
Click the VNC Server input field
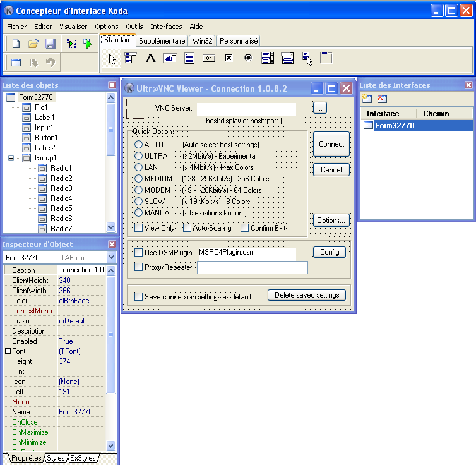[x=246, y=109]
